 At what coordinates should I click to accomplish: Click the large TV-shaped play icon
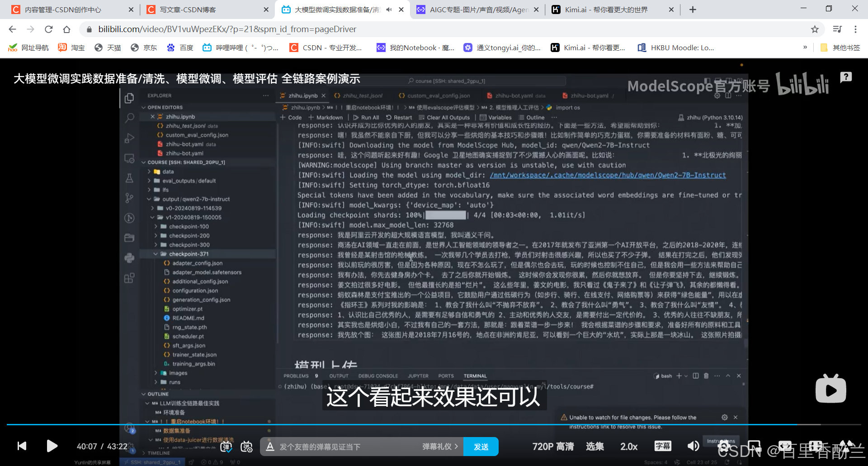(830, 389)
